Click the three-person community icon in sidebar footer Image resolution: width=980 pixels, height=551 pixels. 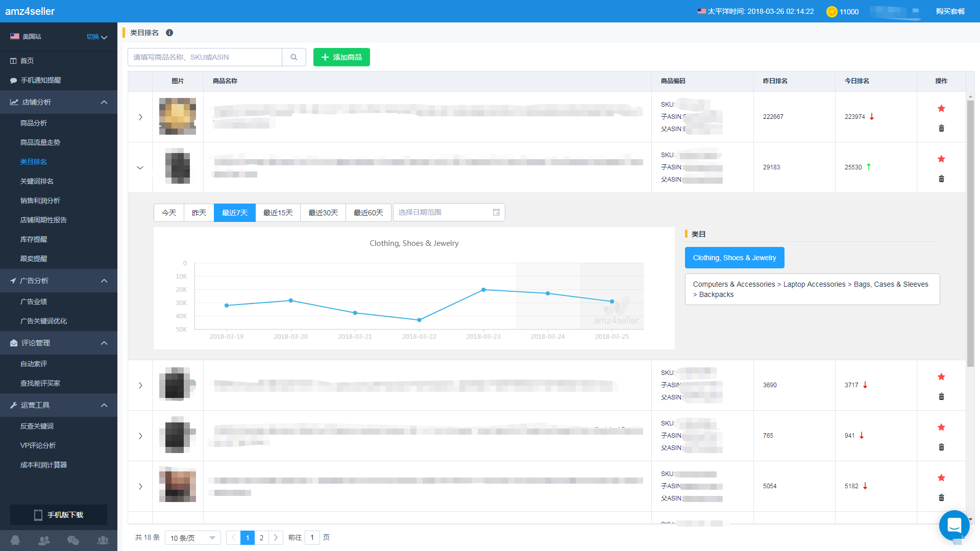103,540
